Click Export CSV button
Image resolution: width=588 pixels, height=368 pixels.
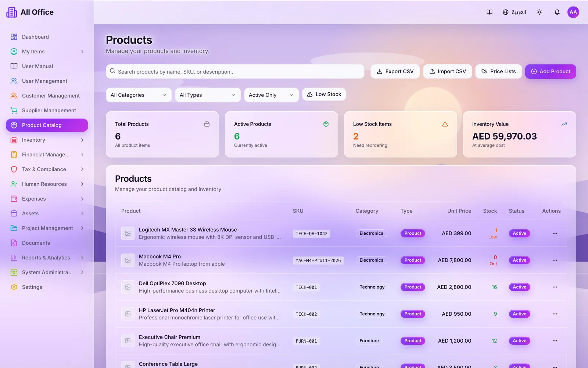coord(395,71)
